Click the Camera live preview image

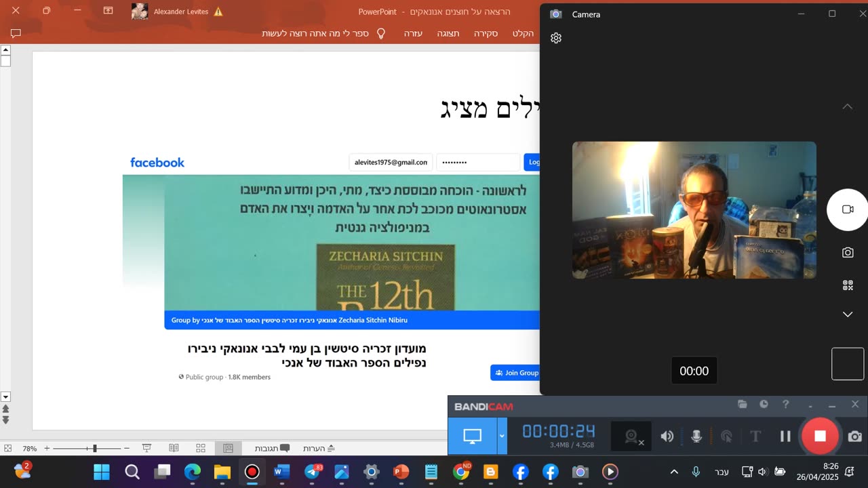[x=694, y=210]
